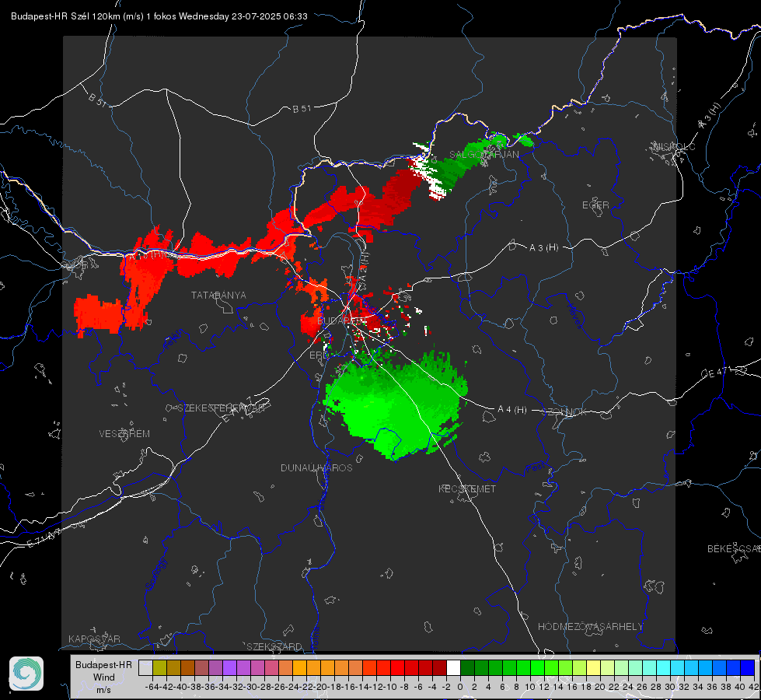Click the 0 value in the legend scale
The image size is (761, 700).
(460, 687)
